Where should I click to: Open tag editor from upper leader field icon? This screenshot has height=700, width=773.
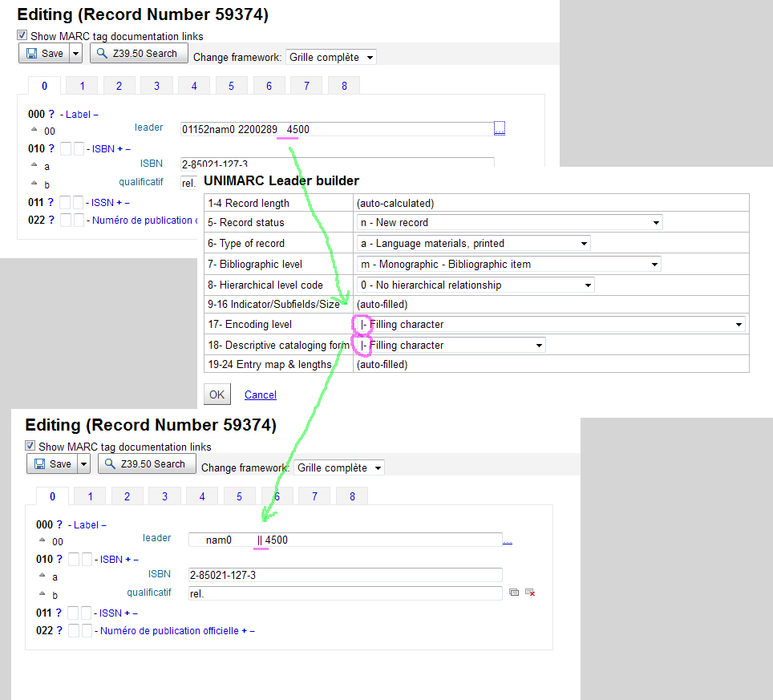click(500, 128)
